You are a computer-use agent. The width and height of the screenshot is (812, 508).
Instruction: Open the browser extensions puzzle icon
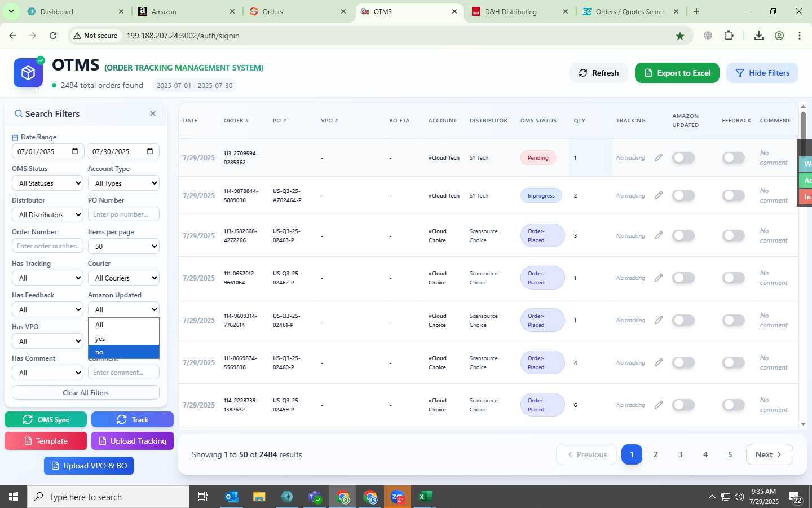point(729,36)
